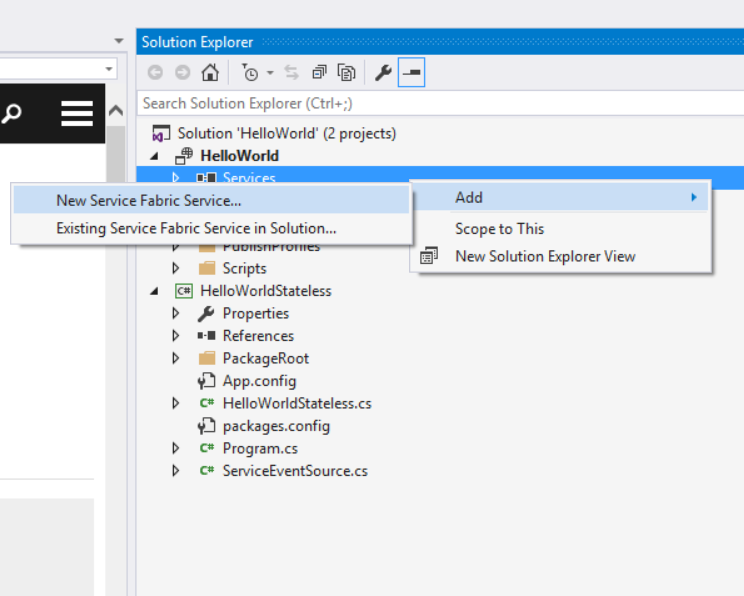The height and width of the screenshot is (596, 744).
Task: Select New Solution Explorer View menu item
Action: (x=560, y=256)
